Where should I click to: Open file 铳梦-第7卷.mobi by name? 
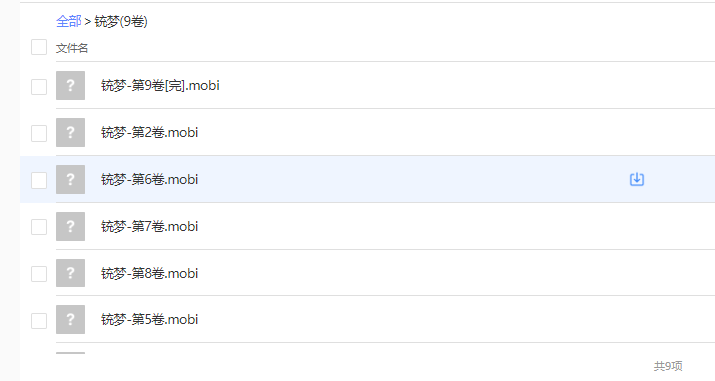coord(150,227)
